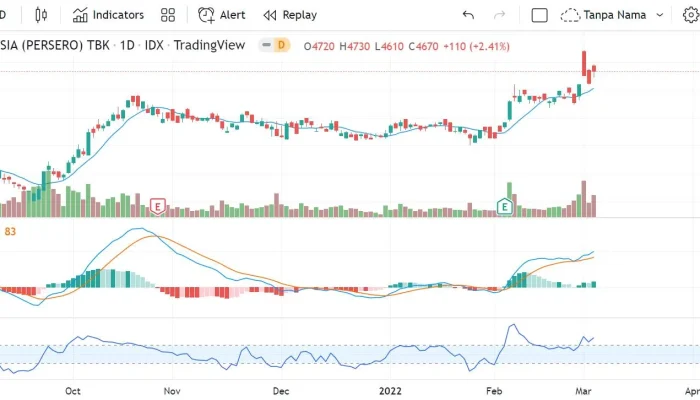Click the Dec label on time axis

coord(281,391)
